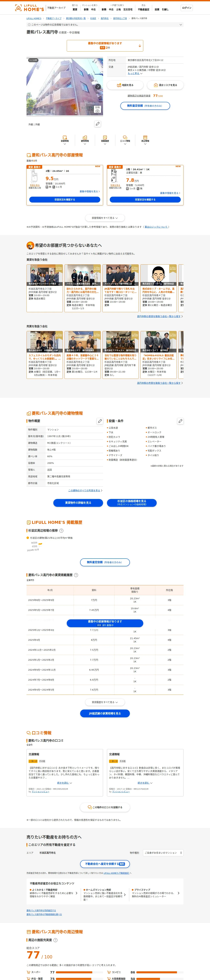Open the よくわかる！不動産売却 content chevron
This screenshot has height=980, width=210.
(76, 893)
